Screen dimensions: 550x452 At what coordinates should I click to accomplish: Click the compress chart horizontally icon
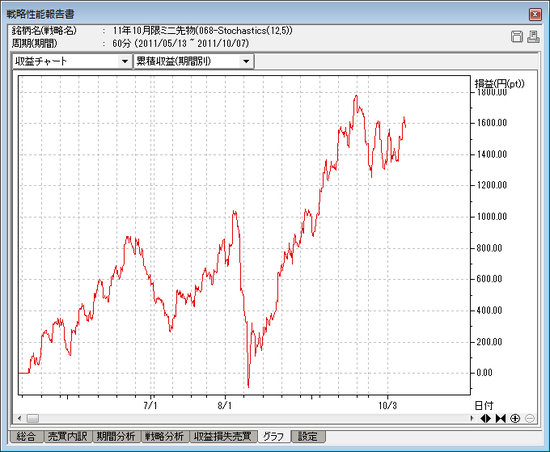click(501, 418)
